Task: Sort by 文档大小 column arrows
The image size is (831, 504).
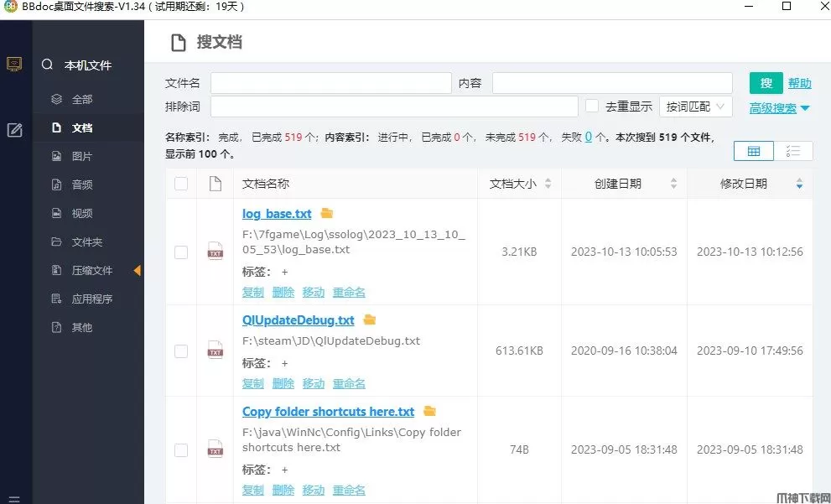Action: click(x=548, y=184)
